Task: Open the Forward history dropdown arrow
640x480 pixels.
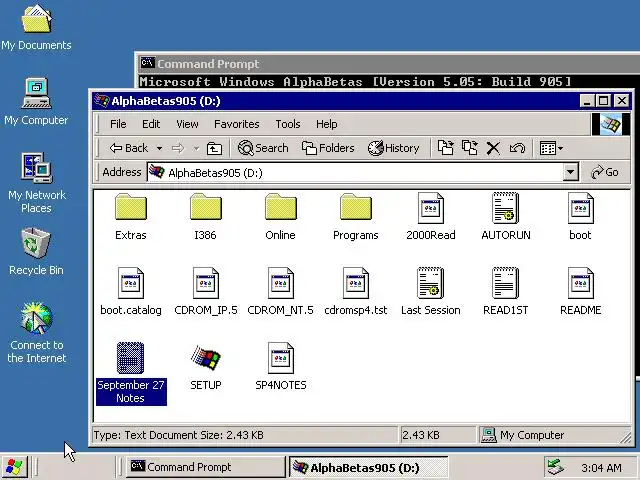Action: pyautogui.click(x=196, y=148)
